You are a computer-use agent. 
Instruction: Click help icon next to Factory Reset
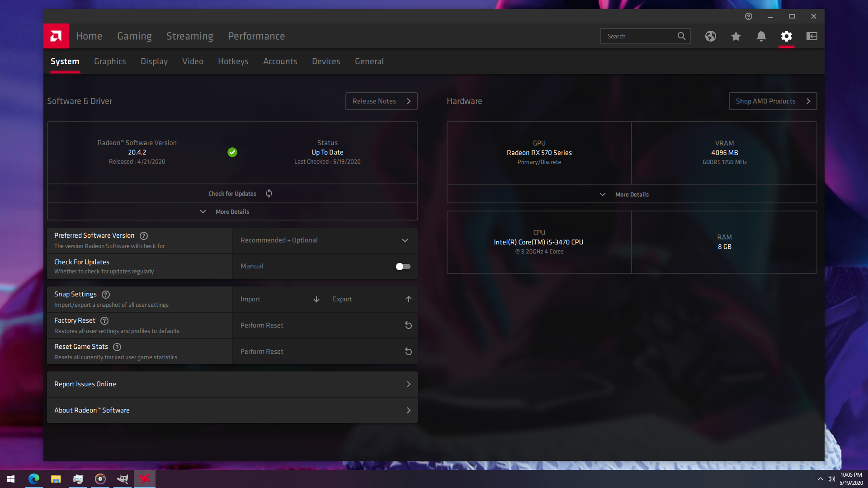click(x=104, y=321)
